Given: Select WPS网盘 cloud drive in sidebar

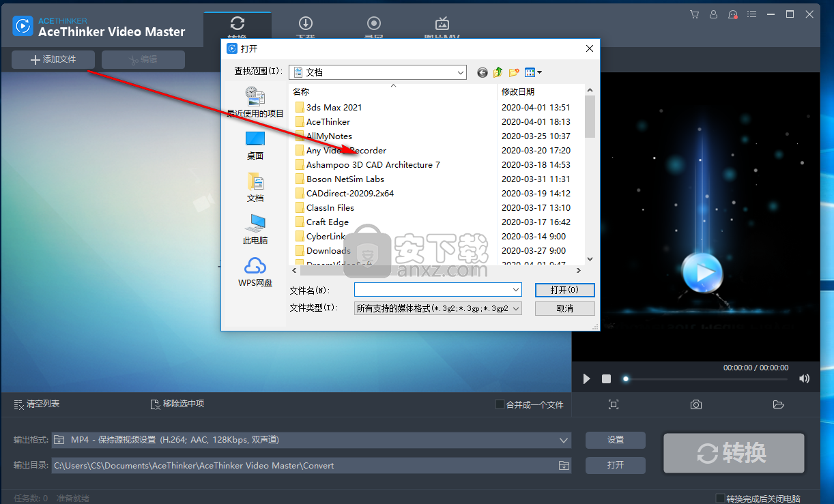Looking at the screenshot, I should (x=255, y=272).
